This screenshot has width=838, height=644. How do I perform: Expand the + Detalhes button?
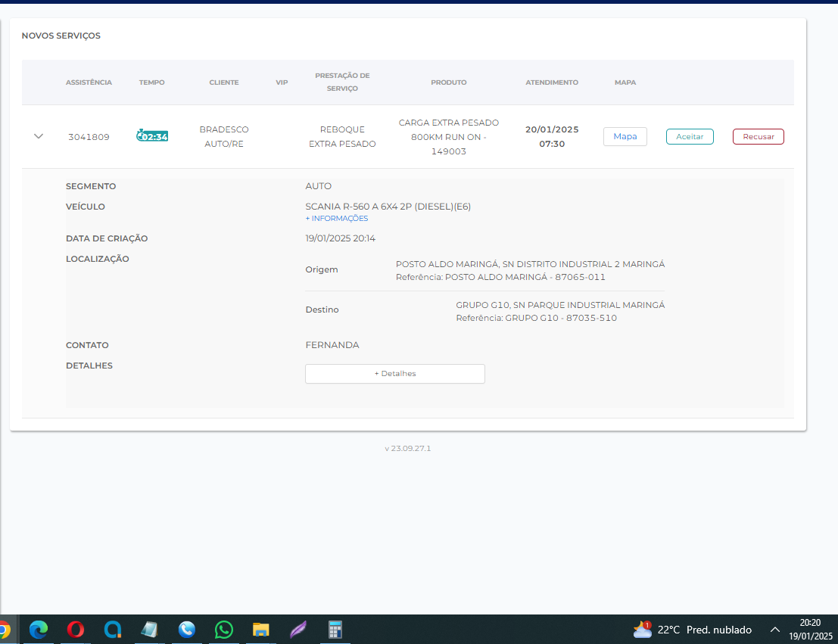(x=394, y=374)
